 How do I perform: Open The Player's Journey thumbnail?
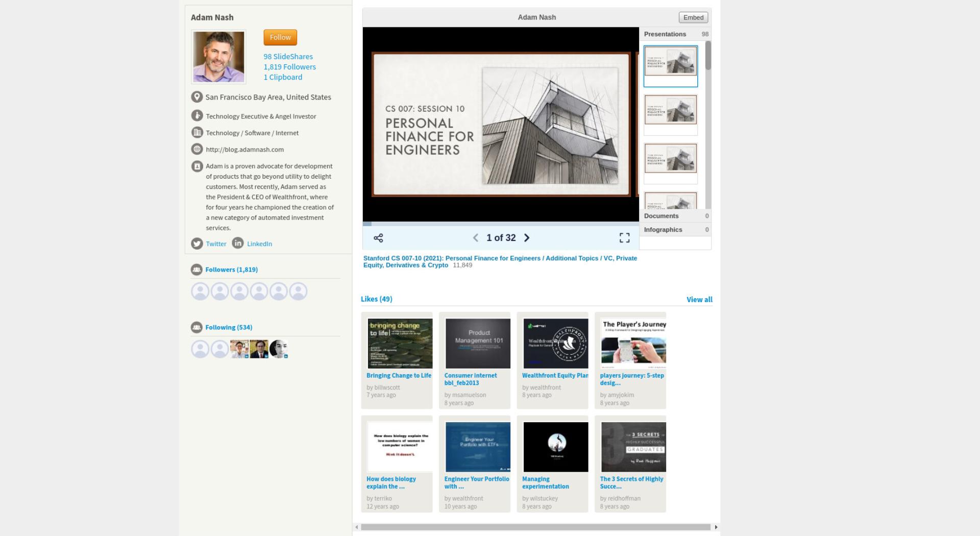(x=633, y=344)
